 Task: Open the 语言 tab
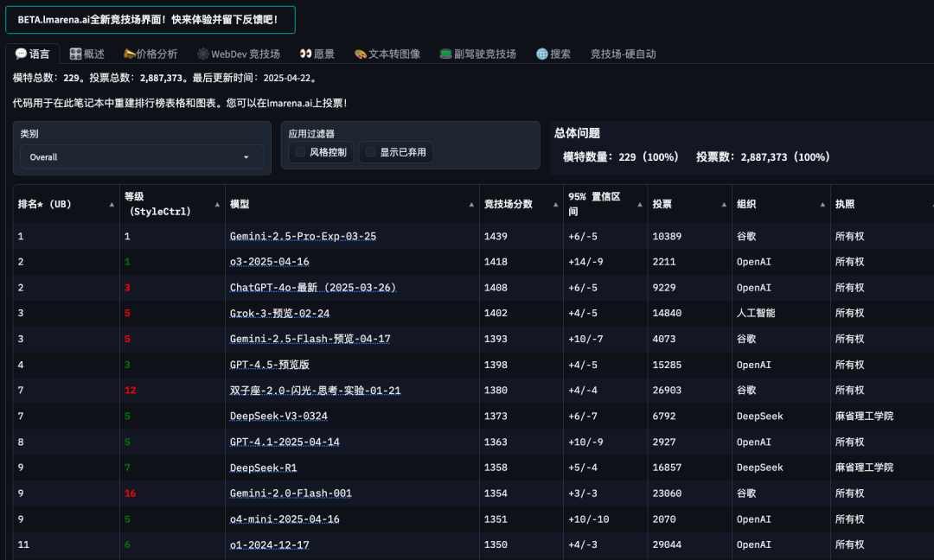[33, 54]
